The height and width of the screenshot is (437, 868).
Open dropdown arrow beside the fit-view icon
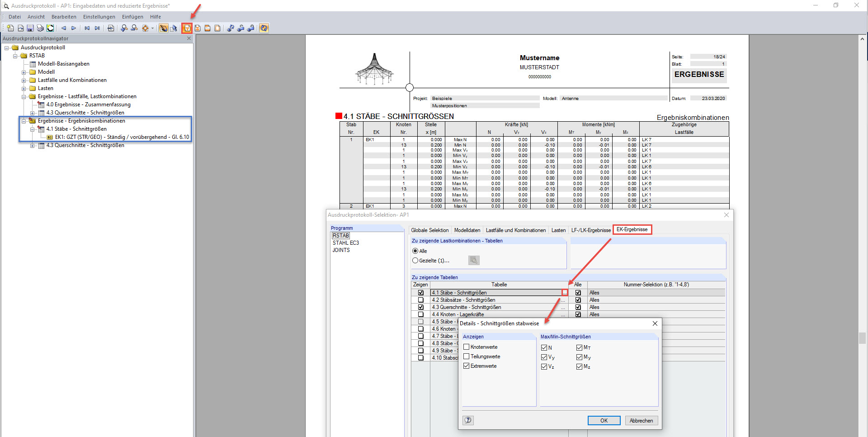152,28
